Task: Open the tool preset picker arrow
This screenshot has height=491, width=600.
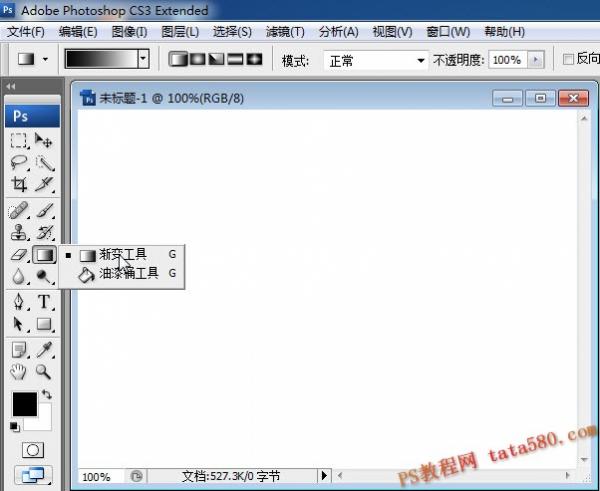Action: (46, 59)
